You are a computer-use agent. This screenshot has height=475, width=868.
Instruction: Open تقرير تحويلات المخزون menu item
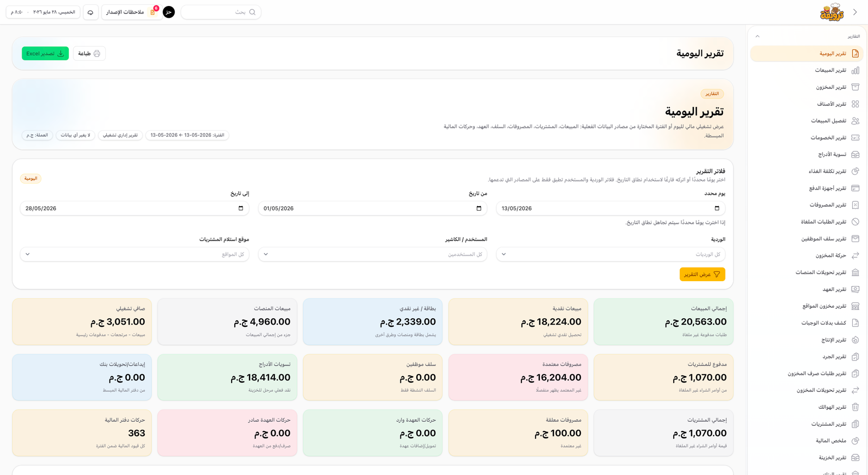[x=807, y=390]
